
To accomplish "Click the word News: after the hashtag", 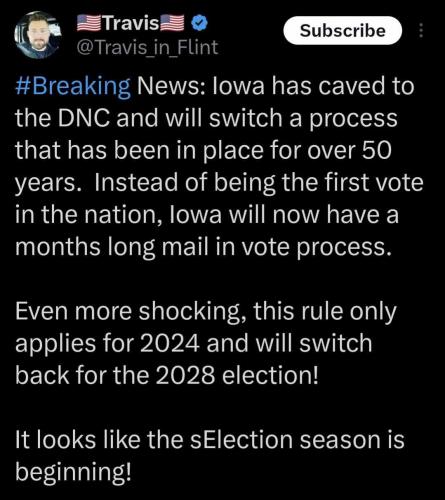I will tap(171, 86).
